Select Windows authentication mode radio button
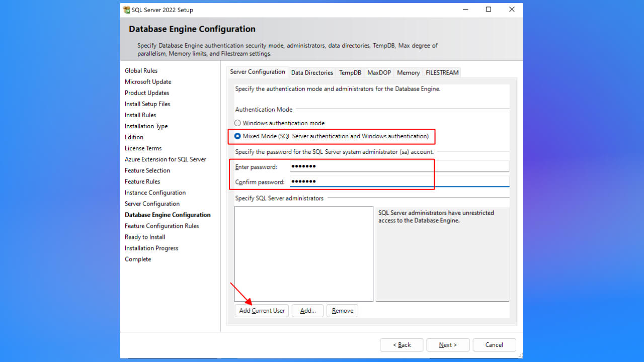This screenshot has height=362, width=644. 238,123
